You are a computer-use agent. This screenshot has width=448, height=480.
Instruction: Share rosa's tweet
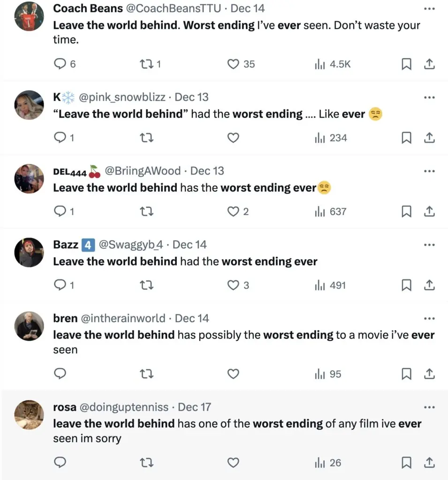(x=429, y=463)
